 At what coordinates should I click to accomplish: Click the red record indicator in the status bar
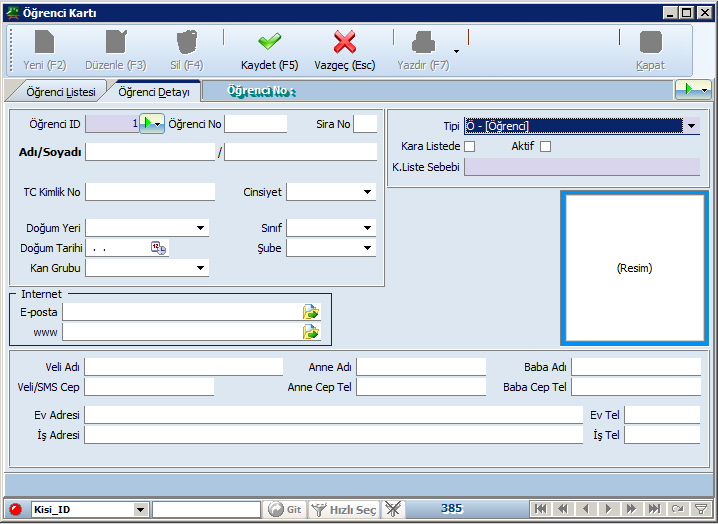(x=16, y=509)
